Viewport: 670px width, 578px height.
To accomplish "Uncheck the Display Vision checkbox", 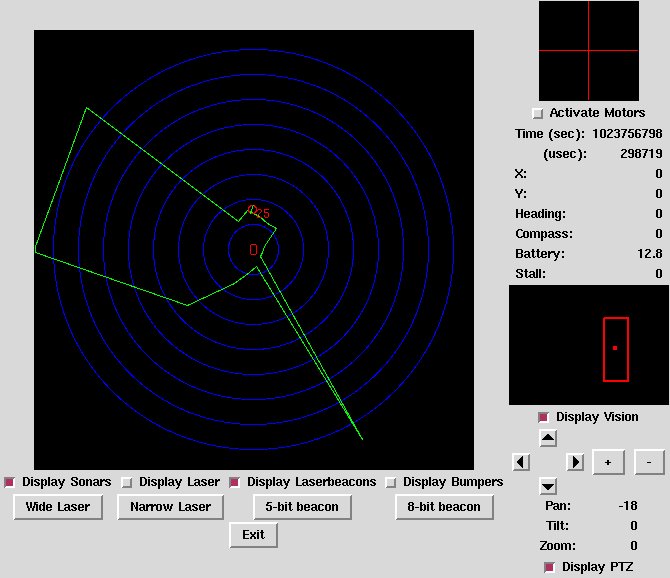I will pos(544,417).
